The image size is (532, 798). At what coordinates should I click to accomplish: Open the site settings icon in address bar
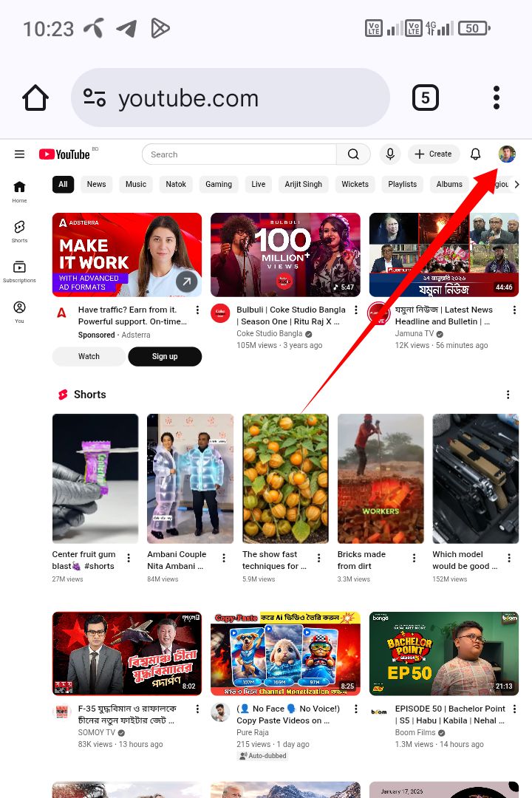click(x=95, y=98)
